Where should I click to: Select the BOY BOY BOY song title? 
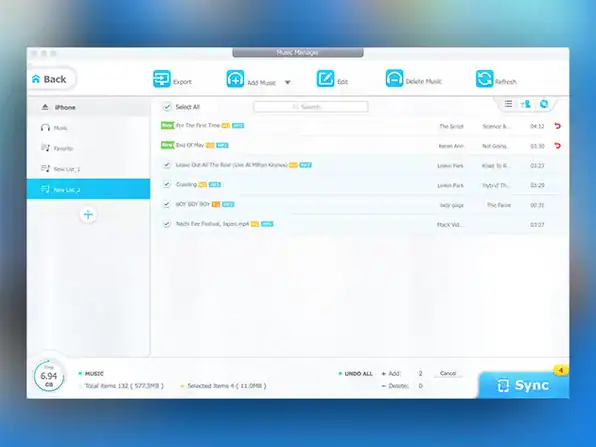coord(193,204)
